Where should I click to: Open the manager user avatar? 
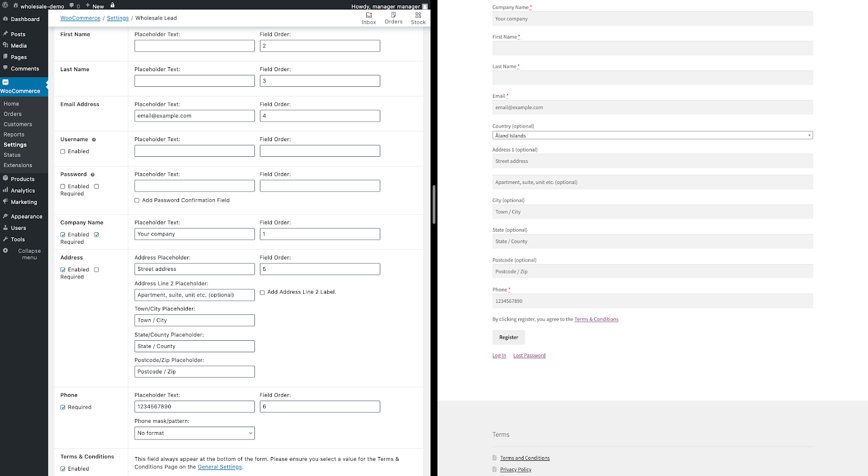pyautogui.click(x=425, y=7)
